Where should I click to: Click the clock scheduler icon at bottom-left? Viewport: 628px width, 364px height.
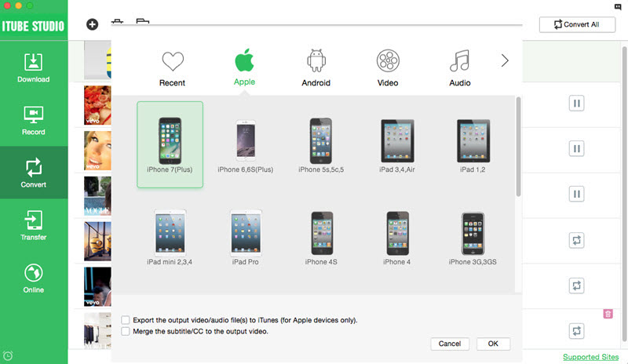[8, 355]
